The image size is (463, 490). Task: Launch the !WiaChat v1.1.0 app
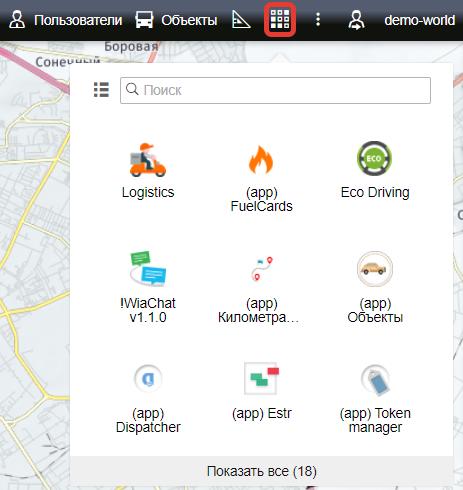click(x=148, y=269)
